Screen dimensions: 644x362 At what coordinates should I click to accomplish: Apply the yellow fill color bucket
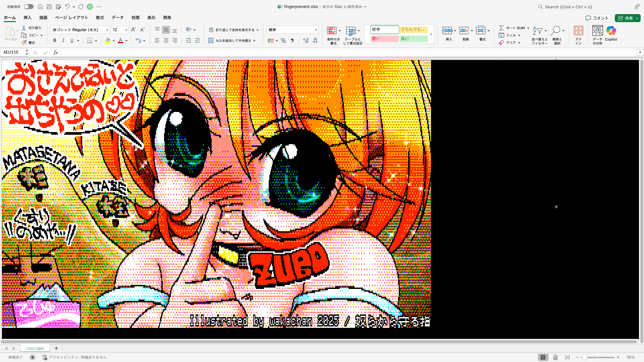pos(108,41)
